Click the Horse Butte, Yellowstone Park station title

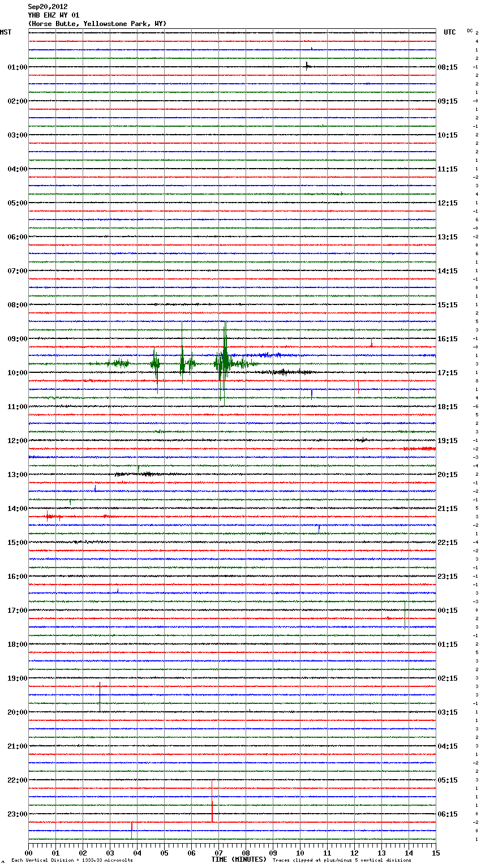(97, 24)
